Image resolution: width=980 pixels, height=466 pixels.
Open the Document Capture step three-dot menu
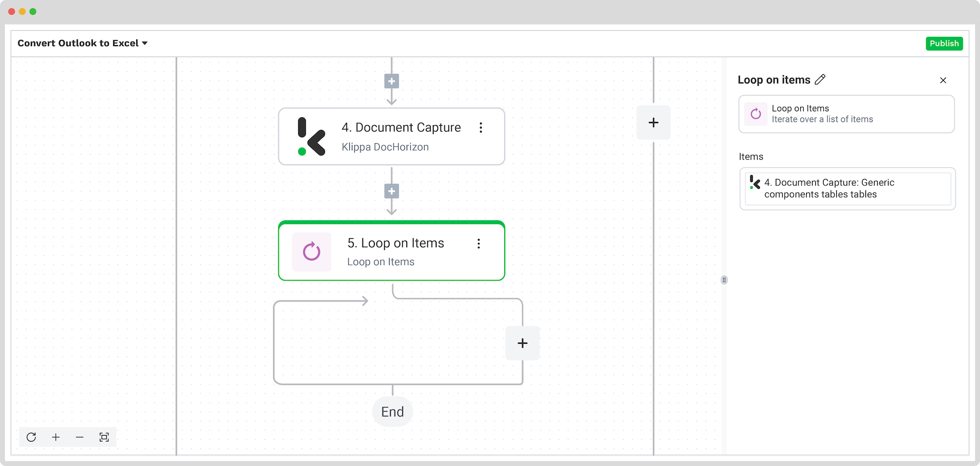click(x=481, y=128)
